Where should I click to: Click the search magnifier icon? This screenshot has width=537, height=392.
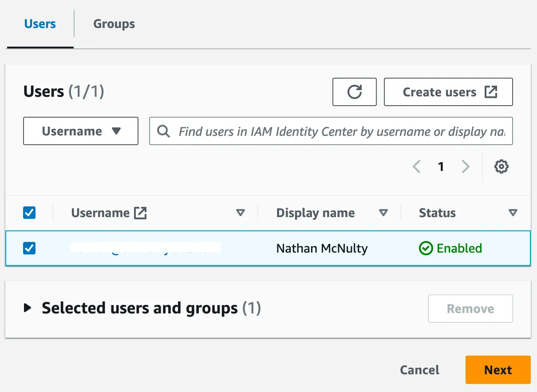[x=163, y=131]
